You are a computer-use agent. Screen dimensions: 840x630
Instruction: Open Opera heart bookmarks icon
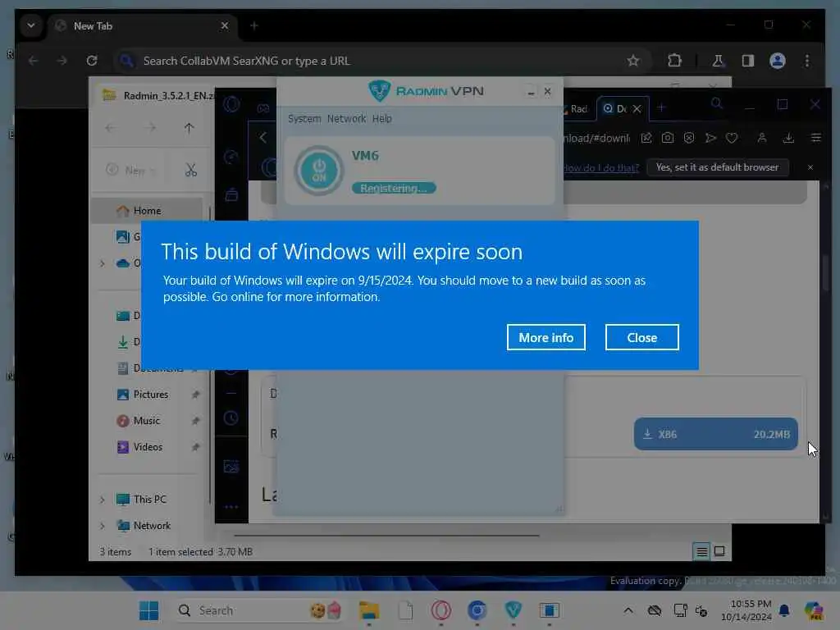click(x=732, y=138)
